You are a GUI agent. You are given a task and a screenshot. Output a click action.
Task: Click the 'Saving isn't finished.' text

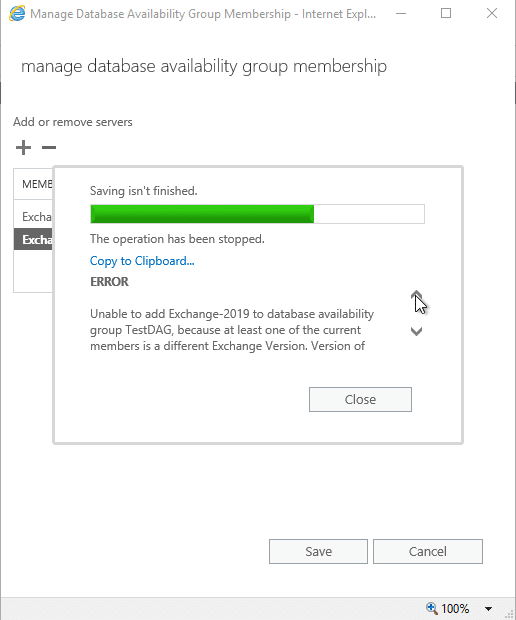click(x=144, y=191)
